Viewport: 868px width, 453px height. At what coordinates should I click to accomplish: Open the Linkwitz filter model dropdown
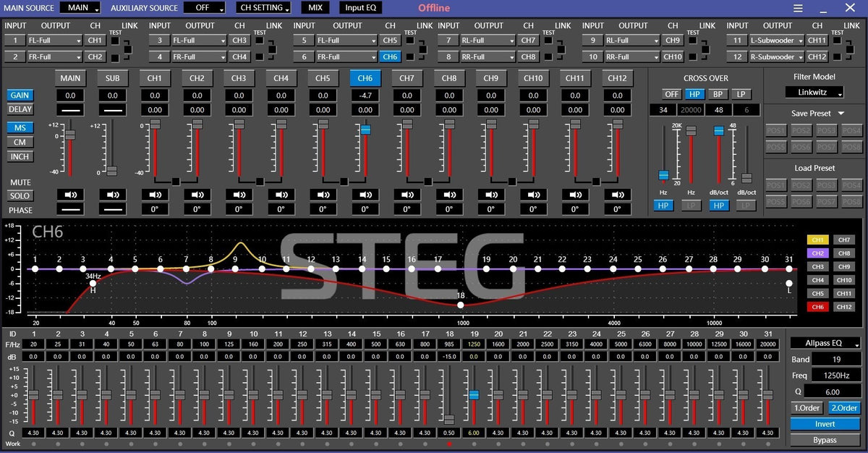pyautogui.click(x=814, y=93)
